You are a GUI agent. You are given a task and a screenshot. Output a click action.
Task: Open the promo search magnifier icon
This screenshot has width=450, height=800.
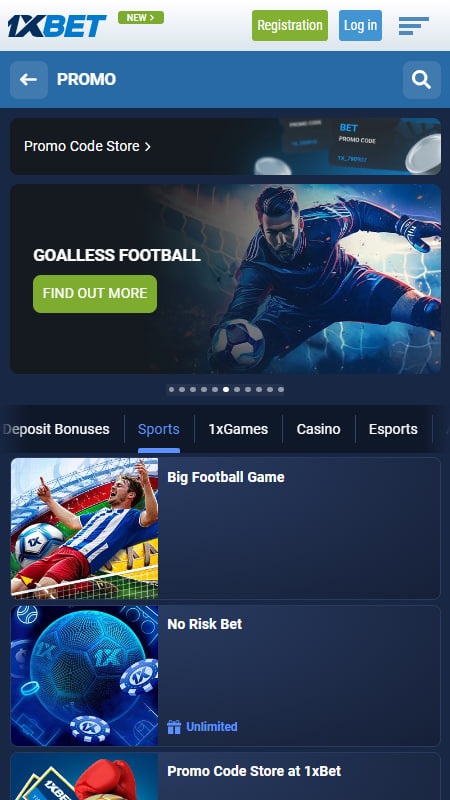tap(421, 80)
